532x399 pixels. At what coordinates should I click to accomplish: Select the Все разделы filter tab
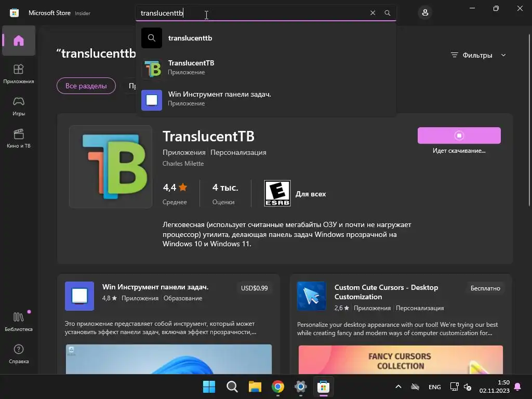86,86
